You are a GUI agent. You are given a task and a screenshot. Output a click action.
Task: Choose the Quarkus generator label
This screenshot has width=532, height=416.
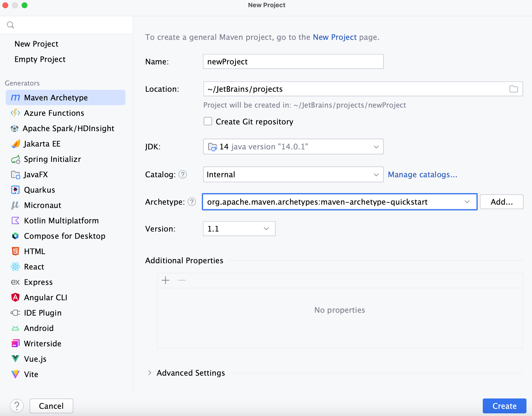coord(39,190)
